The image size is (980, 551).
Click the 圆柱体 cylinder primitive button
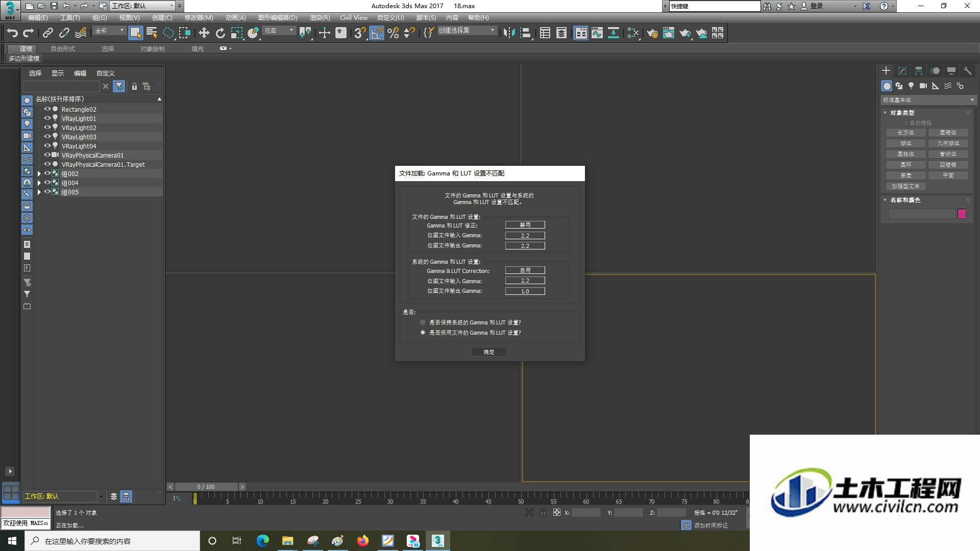(x=906, y=154)
